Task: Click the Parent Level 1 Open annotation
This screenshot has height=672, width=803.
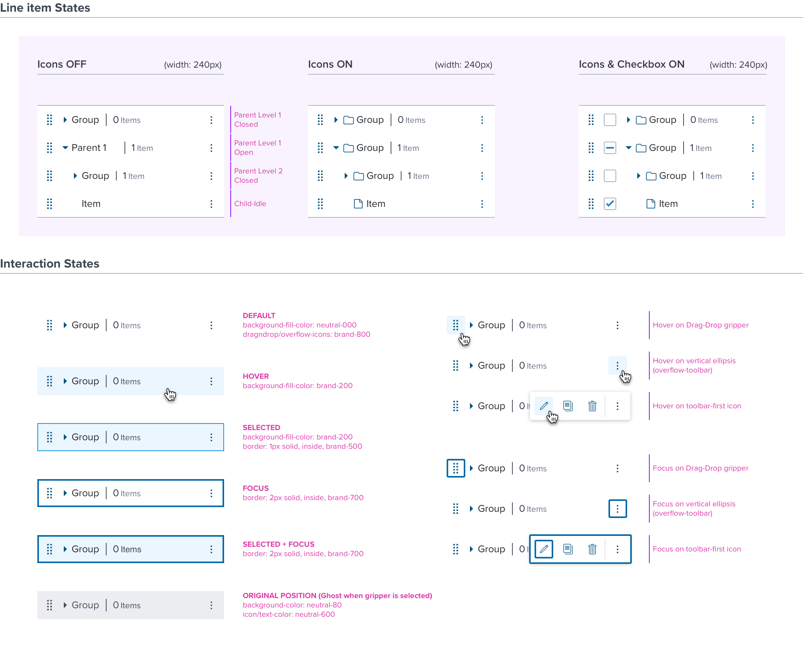Action: pyautogui.click(x=258, y=148)
